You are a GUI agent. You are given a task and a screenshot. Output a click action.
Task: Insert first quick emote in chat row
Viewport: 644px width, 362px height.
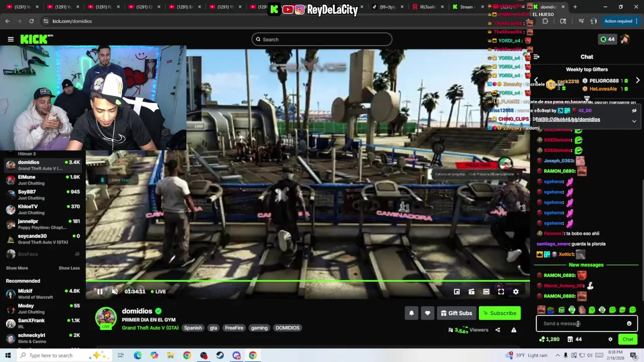coord(541,310)
